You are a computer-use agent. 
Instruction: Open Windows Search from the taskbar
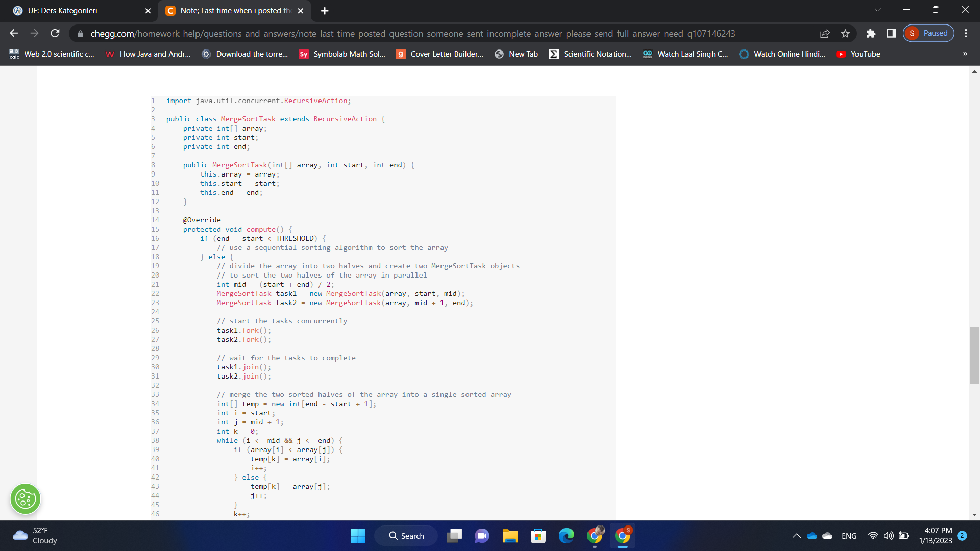pyautogui.click(x=406, y=536)
